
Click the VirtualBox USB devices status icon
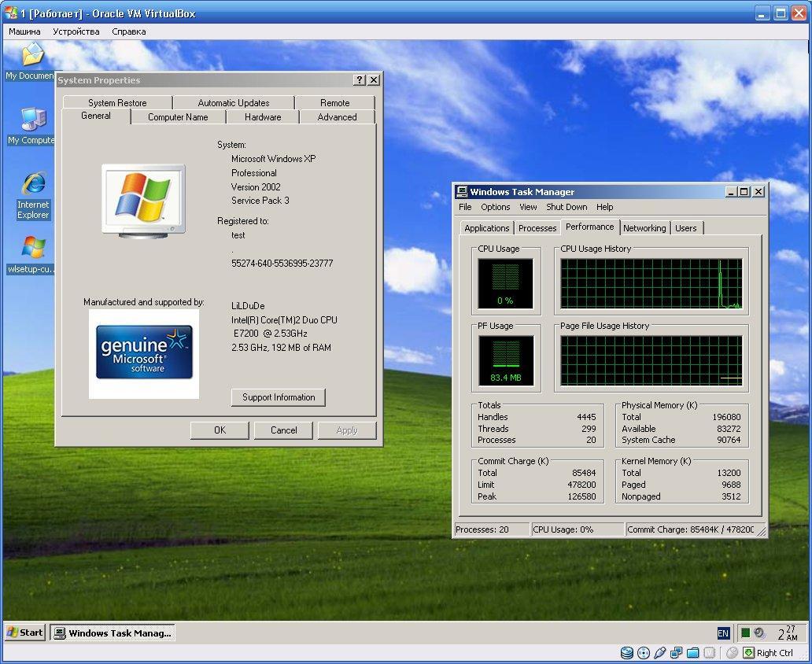(x=659, y=653)
